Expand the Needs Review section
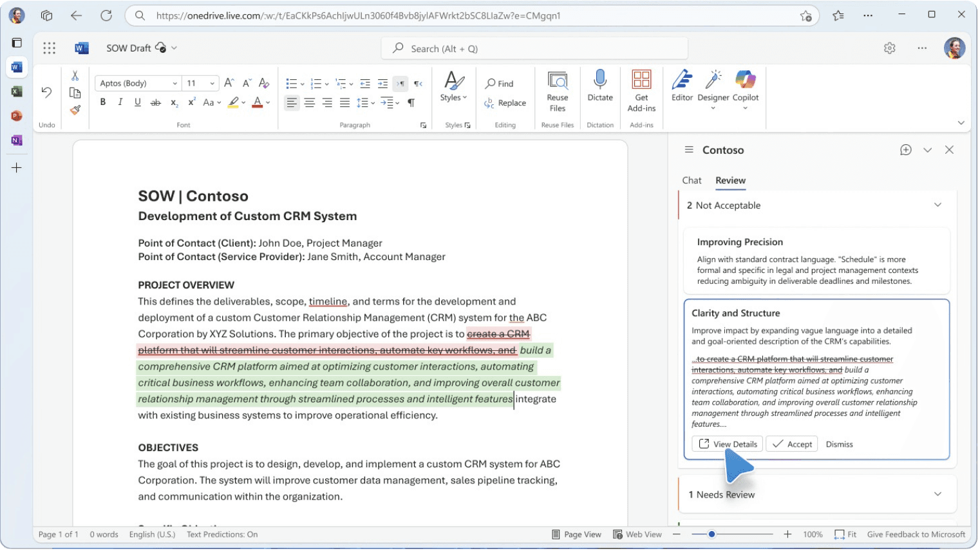980x551 pixels. 938,494
